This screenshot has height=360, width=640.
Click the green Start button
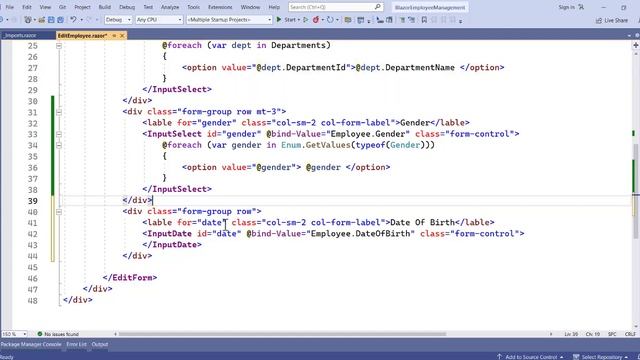pyautogui.click(x=286, y=20)
